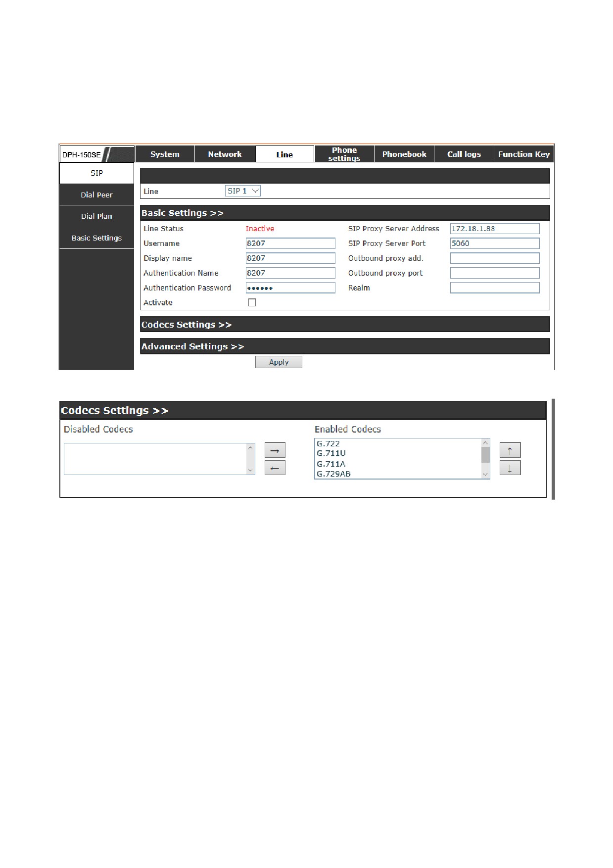
Task: Click the SIP Proxy Server Address field
Action: pos(495,229)
